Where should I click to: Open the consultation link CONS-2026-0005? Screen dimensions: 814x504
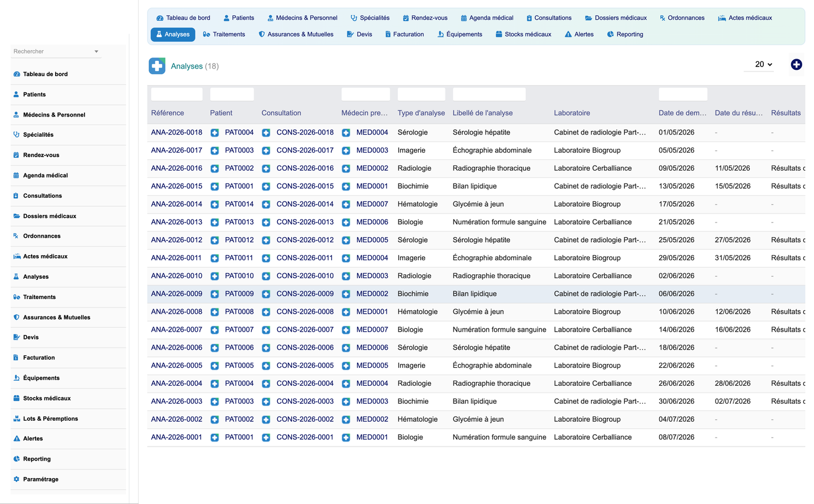tap(305, 365)
